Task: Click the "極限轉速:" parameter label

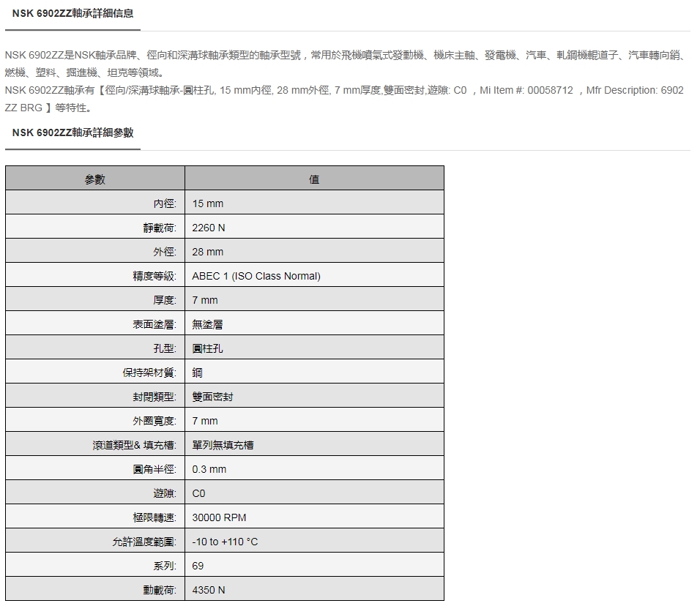Action: [154, 517]
